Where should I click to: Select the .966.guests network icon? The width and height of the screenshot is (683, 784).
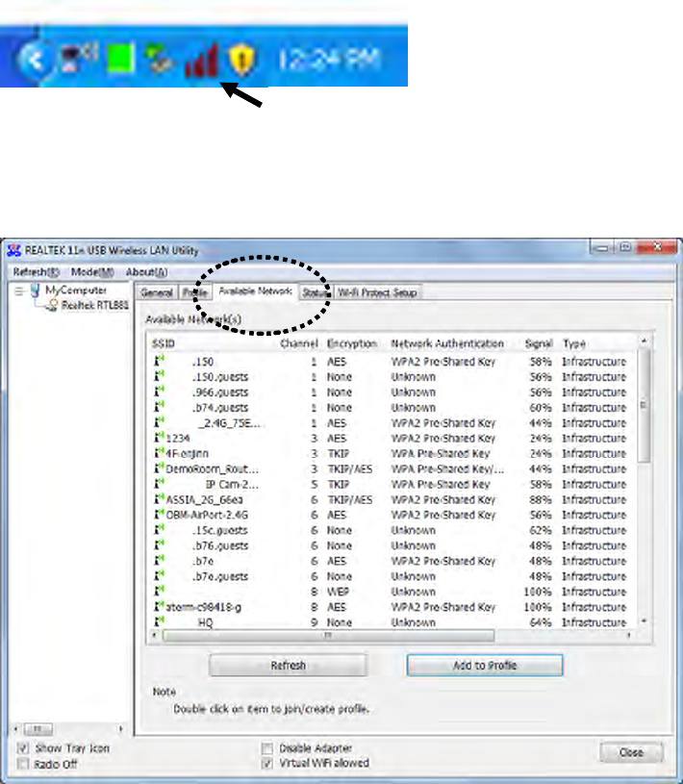tap(159, 392)
